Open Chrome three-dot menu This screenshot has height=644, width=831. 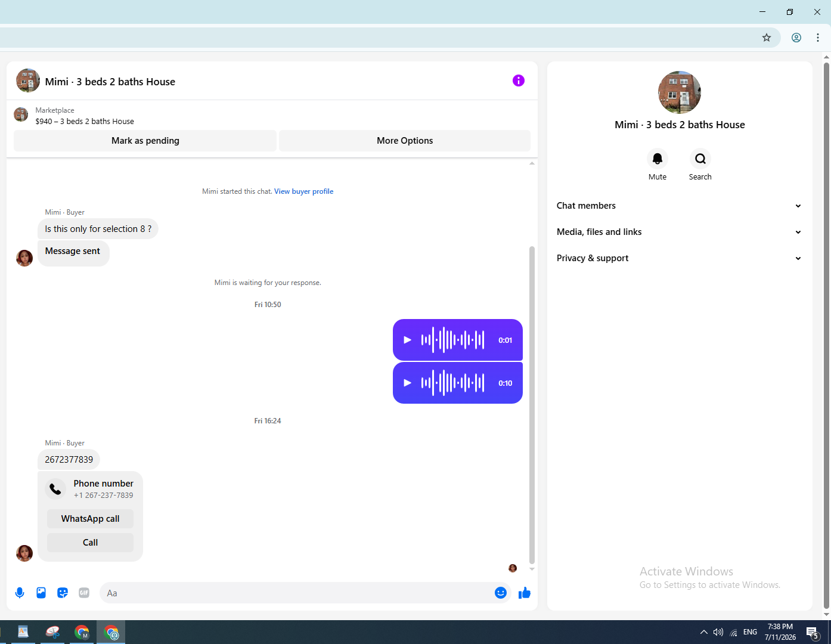(818, 38)
